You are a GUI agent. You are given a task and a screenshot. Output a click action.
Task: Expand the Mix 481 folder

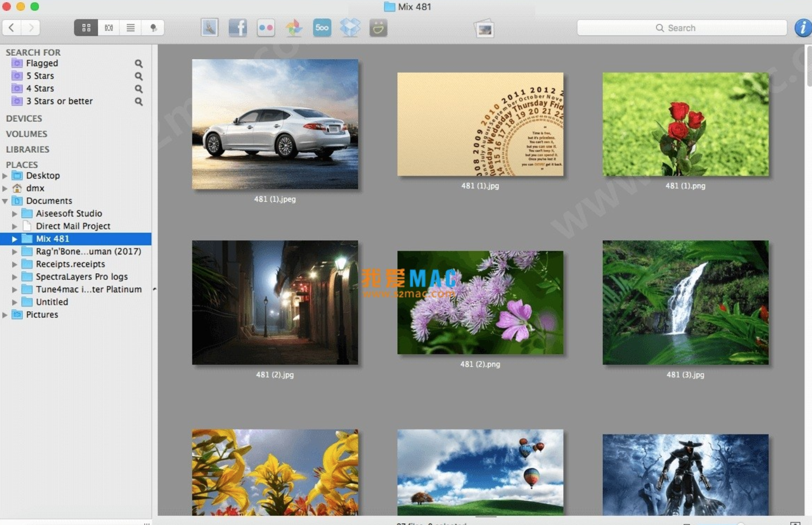15,239
